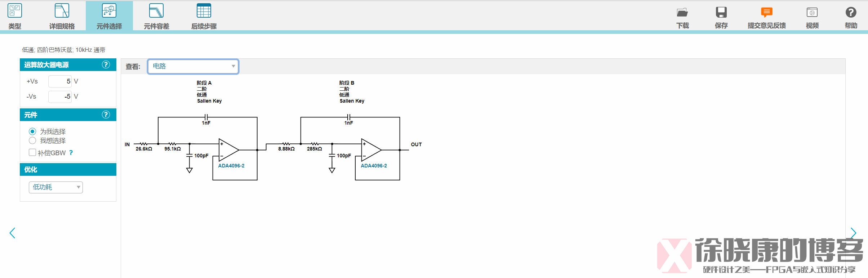868x278 pixels.
Task: Open the 后续步骤 next steps icon
Action: click(204, 11)
